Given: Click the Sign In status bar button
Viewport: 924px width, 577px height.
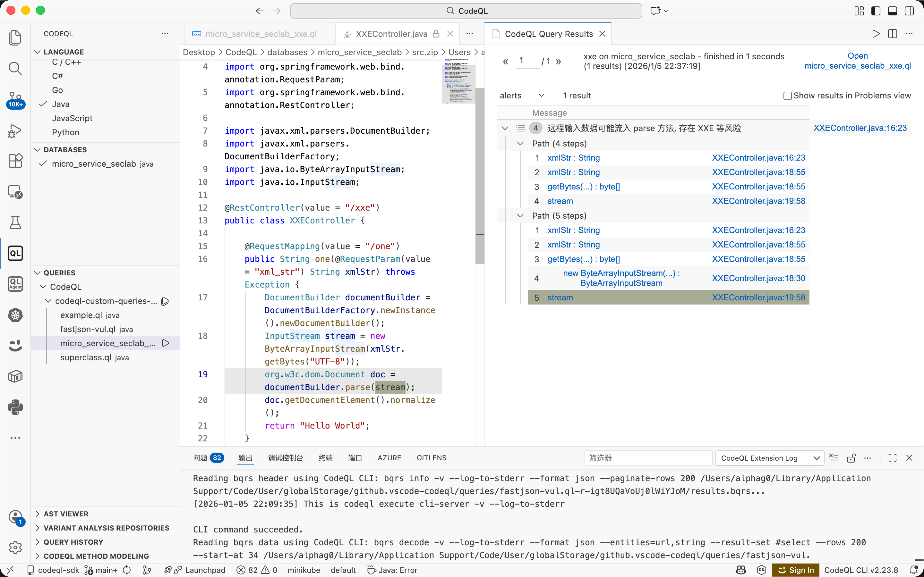Looking at the screenshot, I should 796,570.
